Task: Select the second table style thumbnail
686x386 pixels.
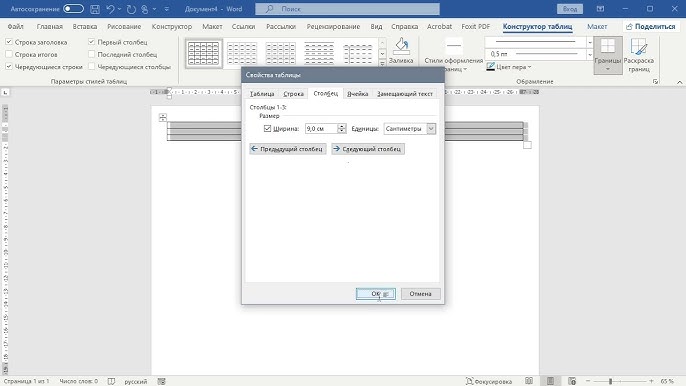Action: pyautogui.click(x=242, y=53)
